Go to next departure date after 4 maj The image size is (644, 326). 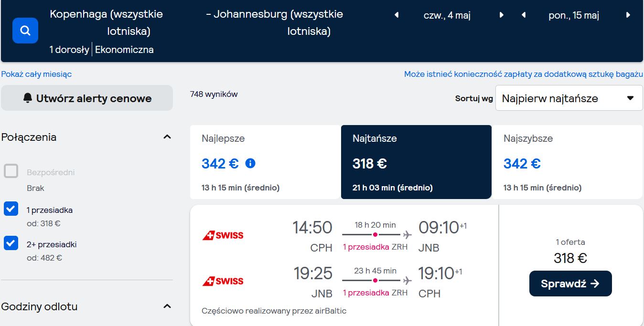(501, 15)
